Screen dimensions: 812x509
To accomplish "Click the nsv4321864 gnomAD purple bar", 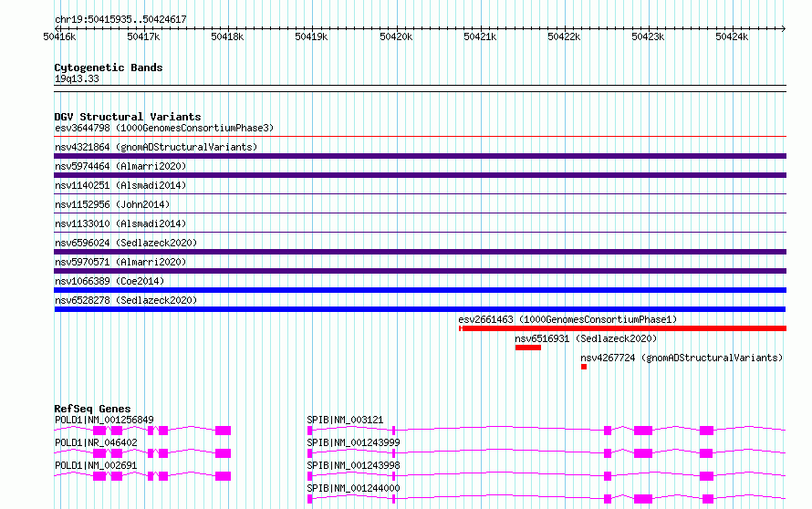I will tap(420, 156).
